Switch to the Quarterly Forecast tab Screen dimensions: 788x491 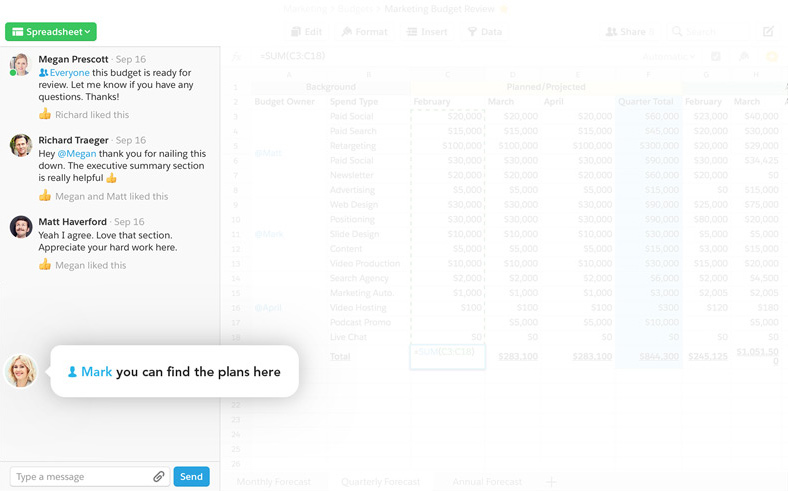(380, 482)
